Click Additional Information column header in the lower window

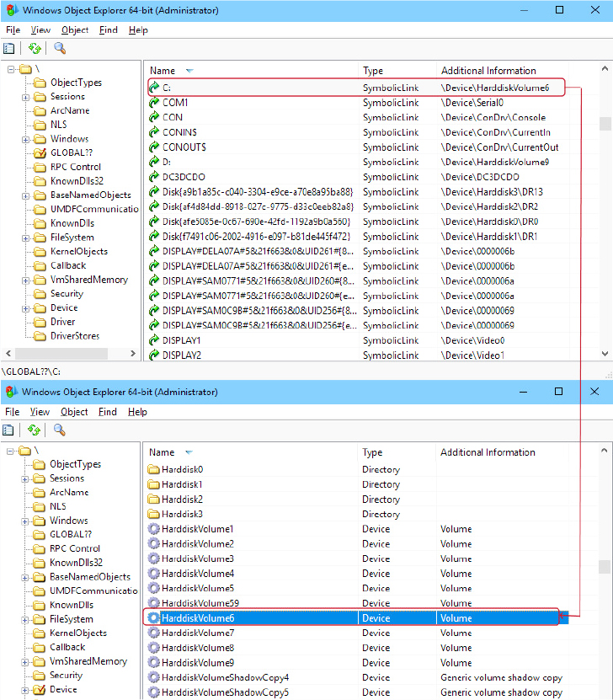pos(488,452)
